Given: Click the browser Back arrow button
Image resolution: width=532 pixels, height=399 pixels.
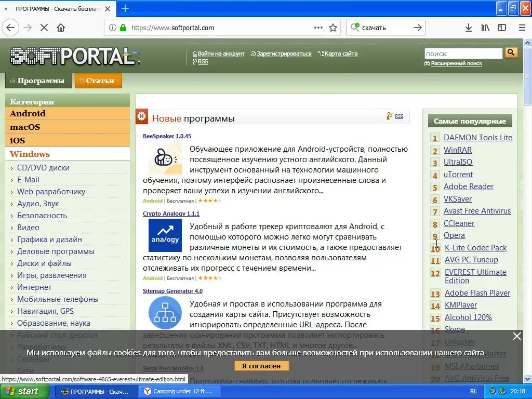Looking at the screenshot, I should 10,28.
